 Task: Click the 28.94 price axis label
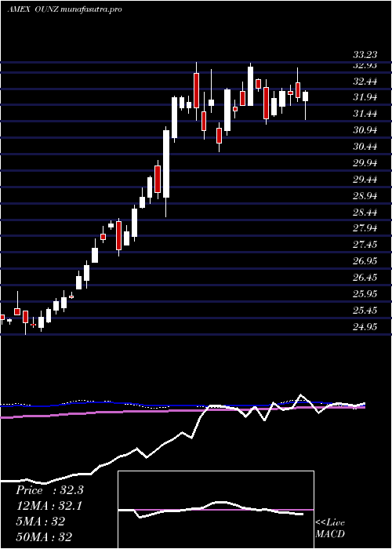coord(365,196)
